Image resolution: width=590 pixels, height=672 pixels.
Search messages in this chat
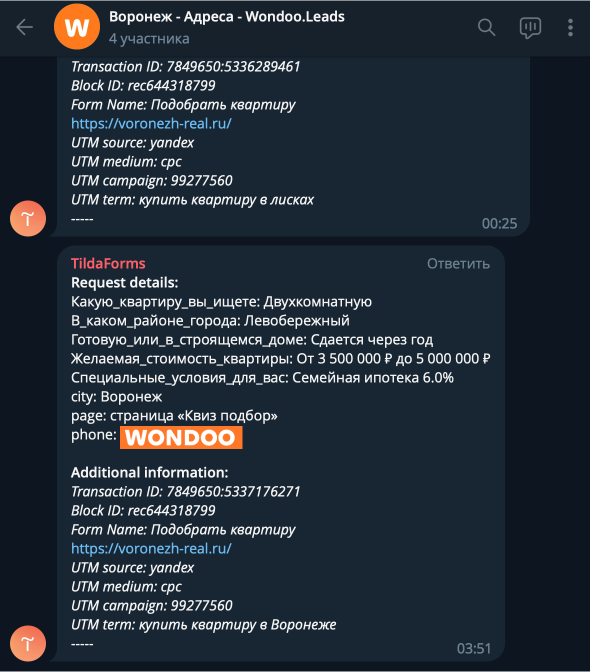tap(486, 27)
